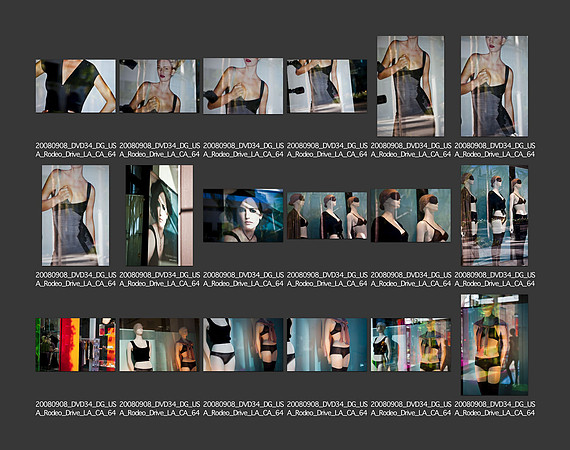Select the two lingerie torsos thumbnail on teal background
Viewport: 570px width, 450px height.
[243, 345]
